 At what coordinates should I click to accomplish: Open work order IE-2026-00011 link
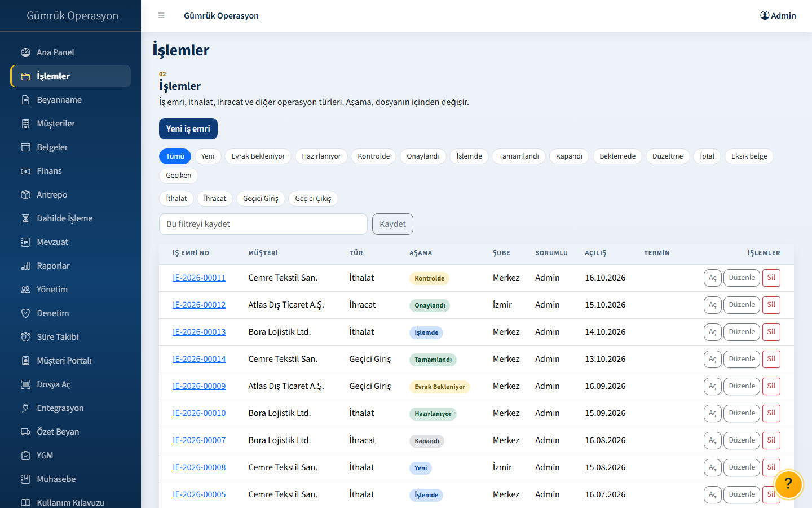tap(199, 278)
